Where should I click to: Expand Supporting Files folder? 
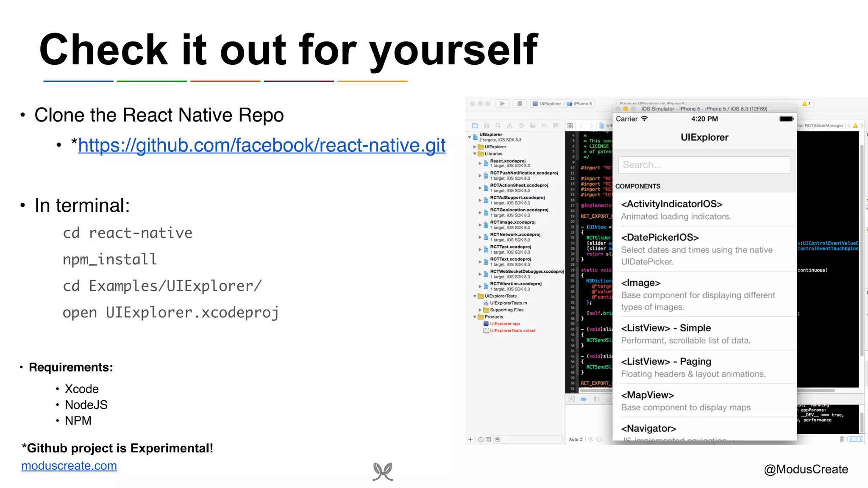480,310
